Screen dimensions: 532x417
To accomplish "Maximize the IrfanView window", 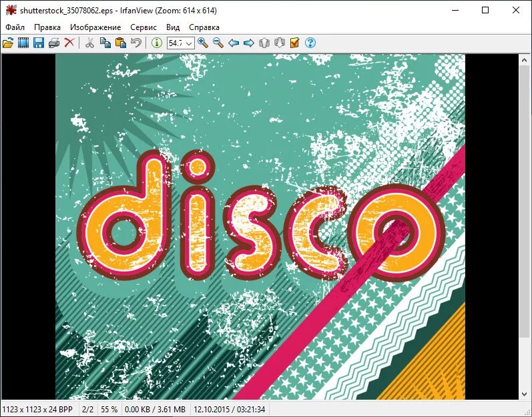I will pos(485,10).
